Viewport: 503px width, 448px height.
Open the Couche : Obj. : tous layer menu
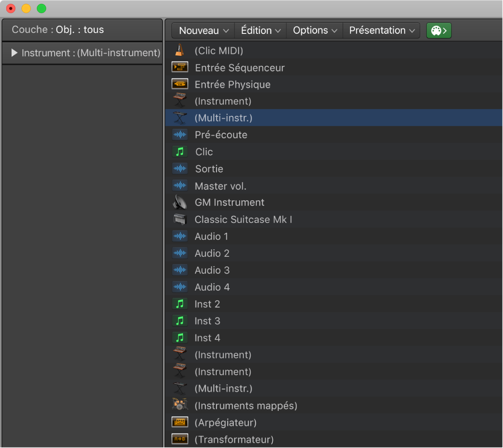click(82, 30)
